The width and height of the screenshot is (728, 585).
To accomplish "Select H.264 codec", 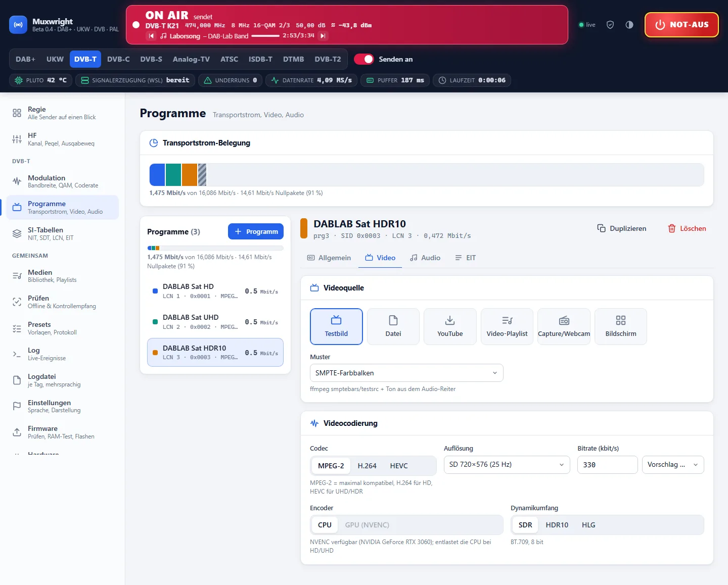I will tap(367, 466).
